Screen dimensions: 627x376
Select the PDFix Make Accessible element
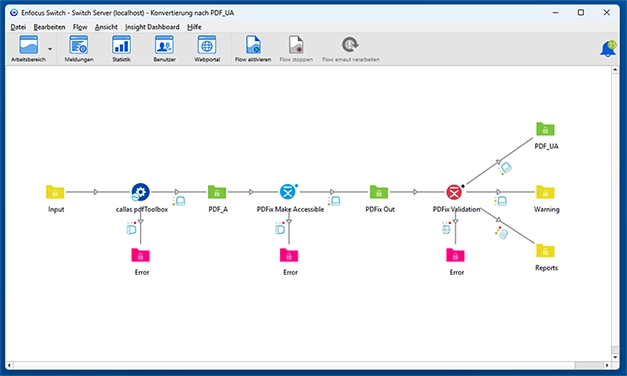[x=288, y=192]
